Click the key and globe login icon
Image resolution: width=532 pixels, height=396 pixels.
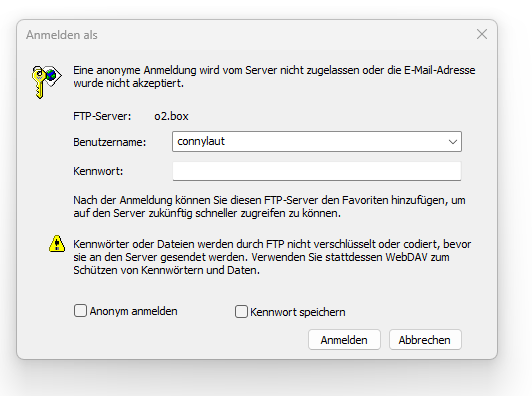[46, 82]
